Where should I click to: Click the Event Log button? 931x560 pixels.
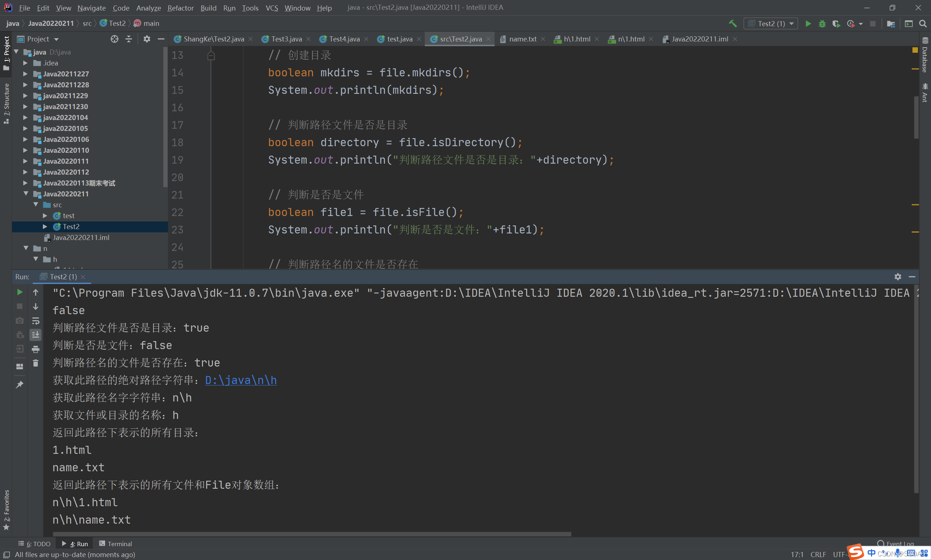895,543
